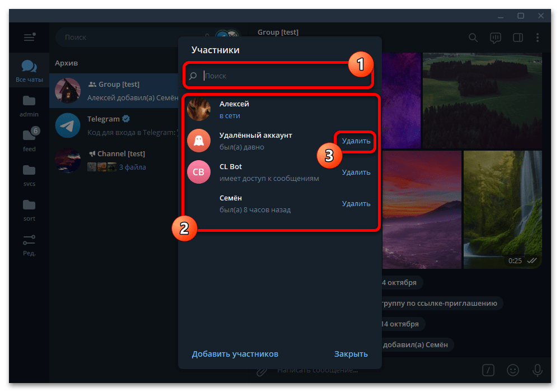Click the microphone voice message icon

click(538, 370)
